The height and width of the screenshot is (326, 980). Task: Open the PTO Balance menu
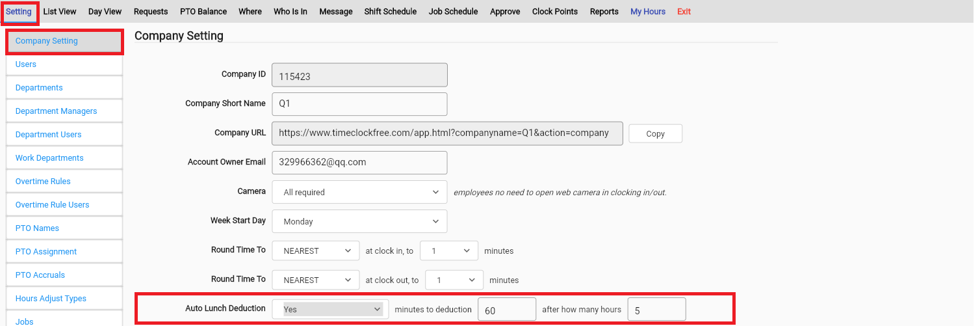point(203,12)
